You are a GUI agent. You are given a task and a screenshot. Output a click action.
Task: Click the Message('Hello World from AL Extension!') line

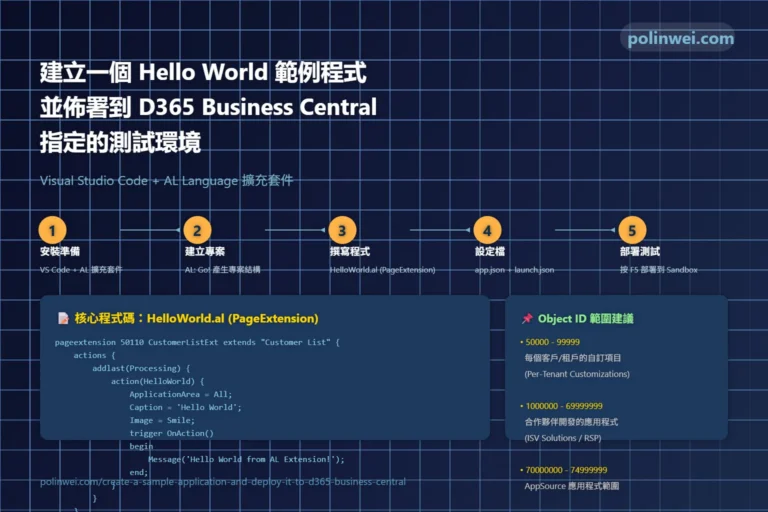pos(246,459)
